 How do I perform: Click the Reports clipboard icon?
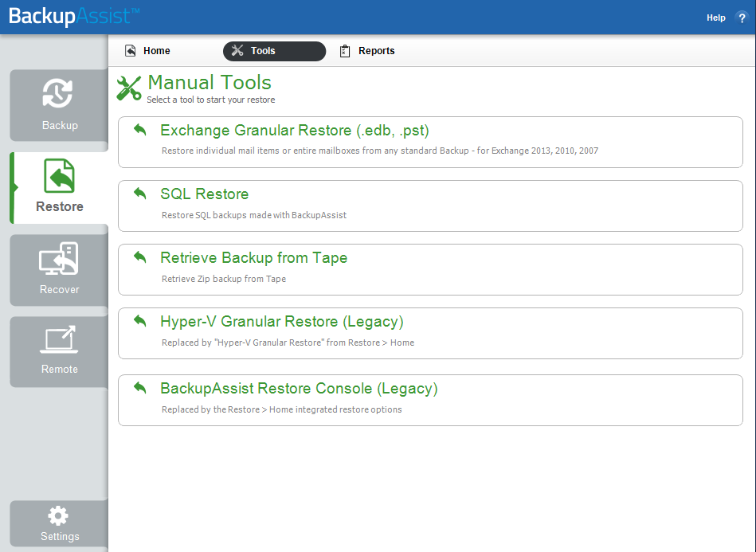pos(345,51)
